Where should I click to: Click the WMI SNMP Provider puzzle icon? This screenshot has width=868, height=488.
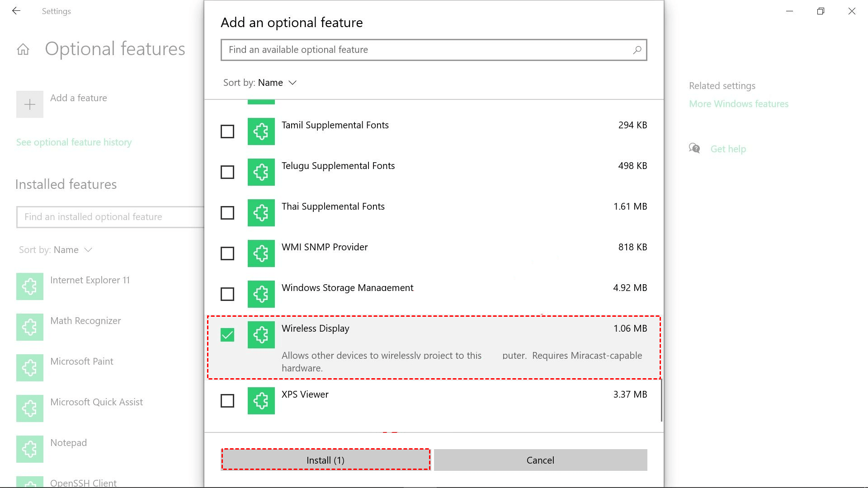click(x=261, y=253)
